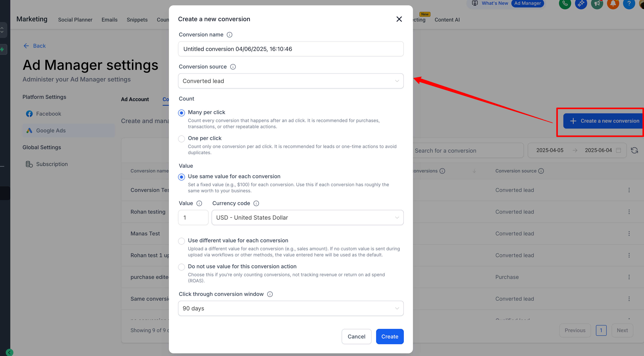Click the Conversion name text field
Viewport: 644px width, 356px height.
(291, 49)
